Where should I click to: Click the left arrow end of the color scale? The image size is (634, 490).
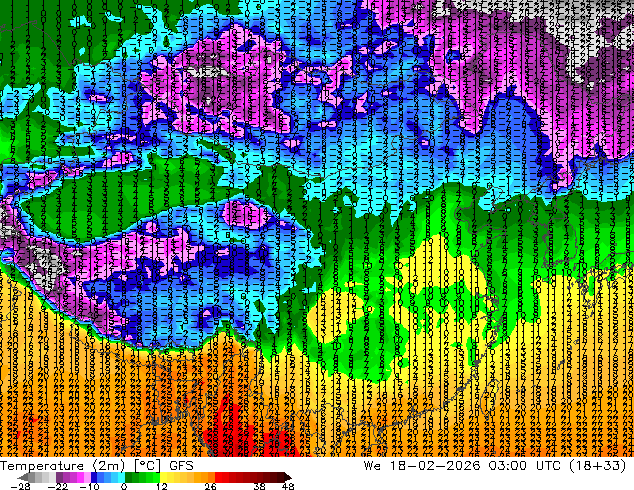(x=22, y=477)
